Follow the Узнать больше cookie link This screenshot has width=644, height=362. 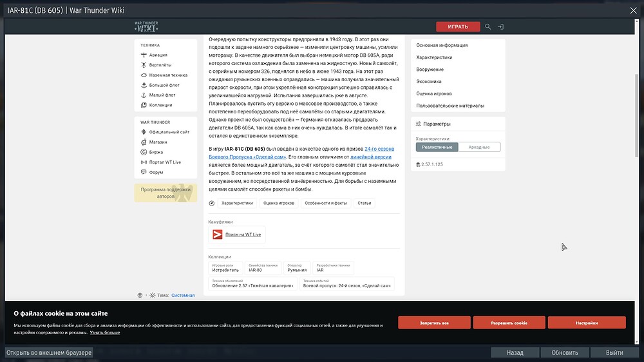point(105,332)
